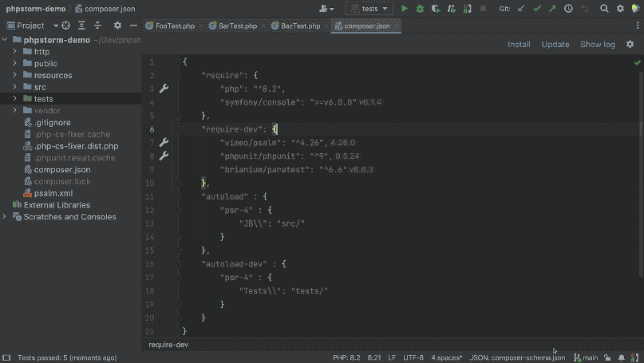The height and width of the screenshot is (363, 644).
Task: Push commits with Git green arrow
Action: 552,8
